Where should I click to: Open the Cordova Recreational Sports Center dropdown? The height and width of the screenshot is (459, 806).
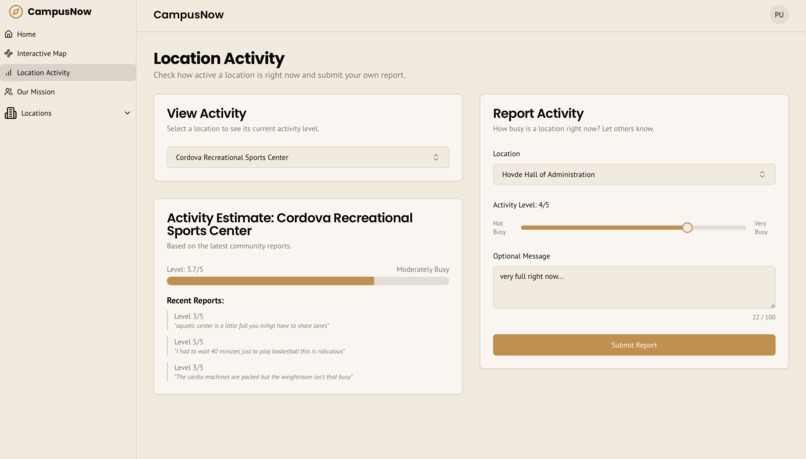pyautogui.click(x=308, y=157)
